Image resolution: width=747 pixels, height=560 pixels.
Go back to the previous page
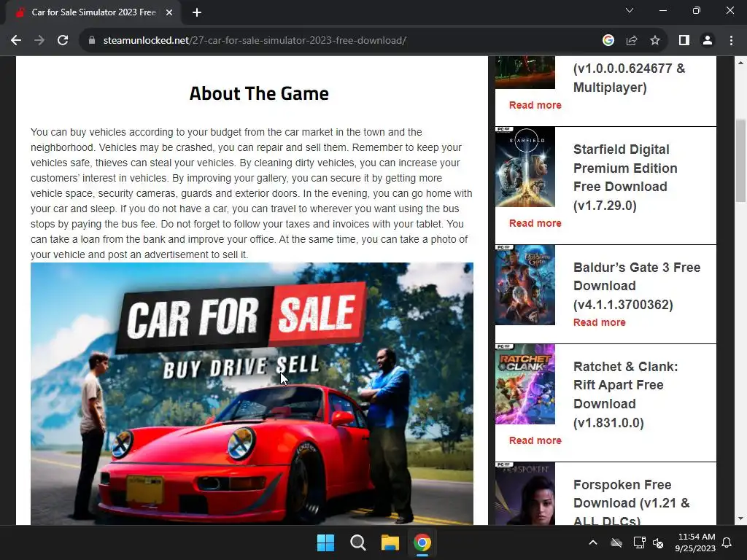click(x=16, y=41)
